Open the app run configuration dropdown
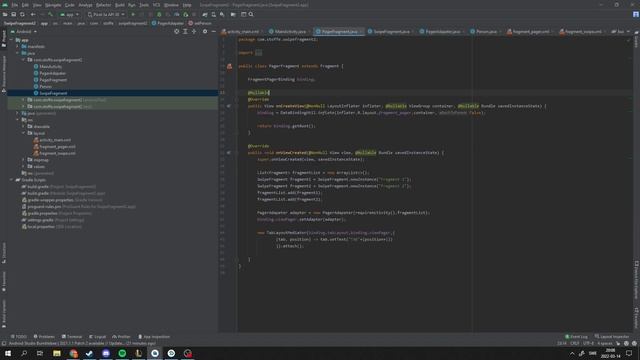Viewport: 640px width, 360px height. tap(69, 14)
